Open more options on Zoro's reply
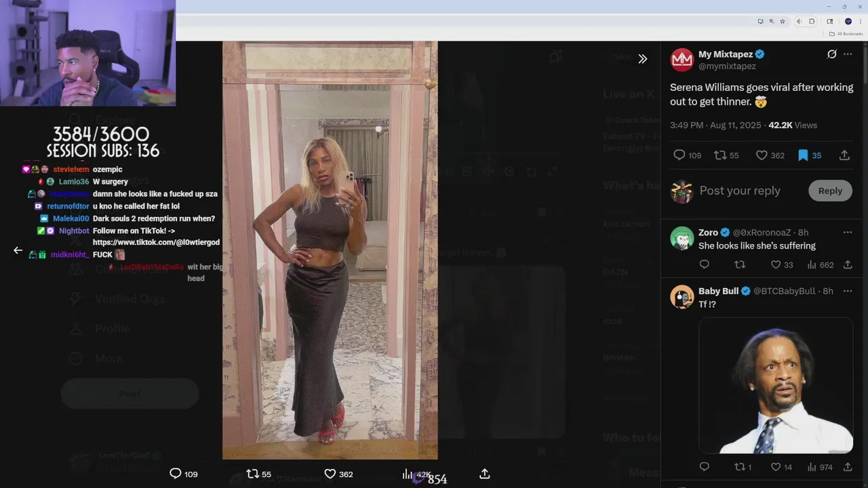Screen dimensions: 868x488 pos(848,232)
